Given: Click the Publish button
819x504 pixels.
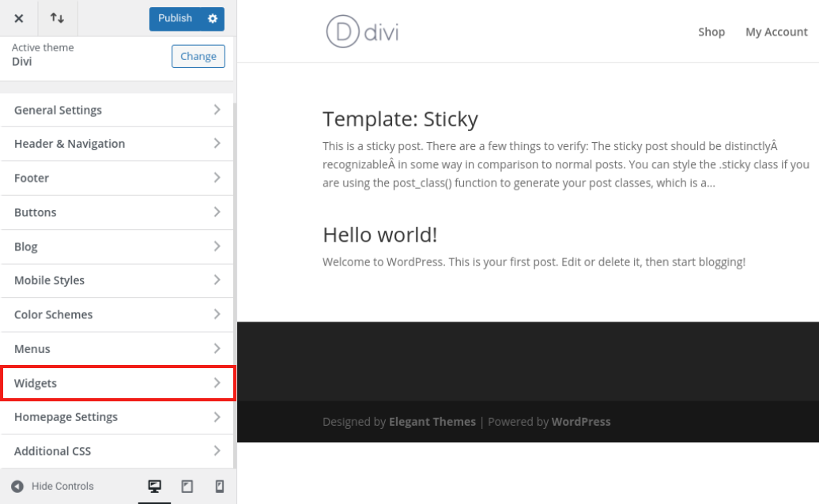Looking at the screenshot, I should click(x=175, y=19).
